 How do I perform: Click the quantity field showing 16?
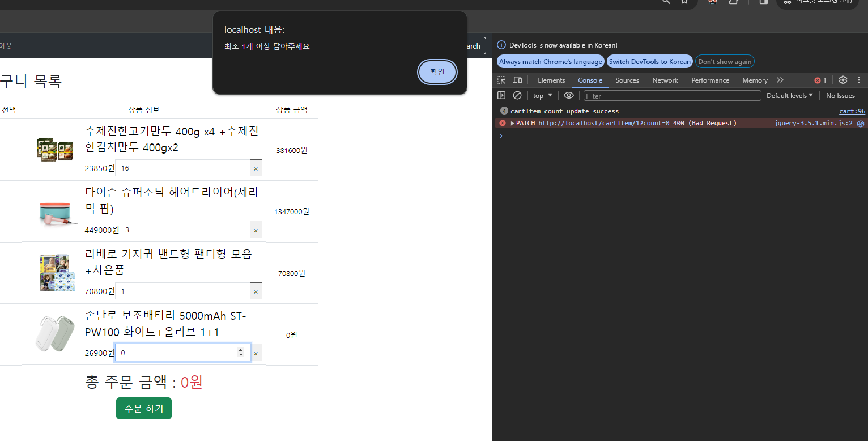click(x=182, y=168)
